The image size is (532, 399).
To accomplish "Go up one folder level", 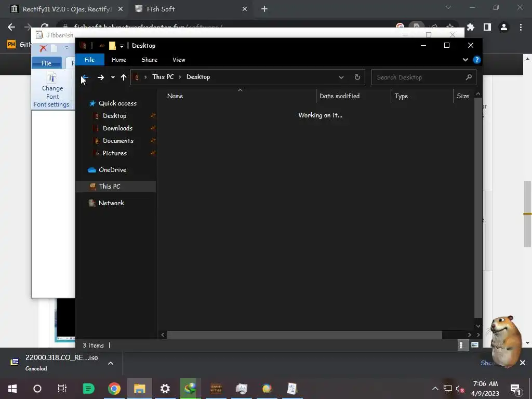I will point(124,77).
